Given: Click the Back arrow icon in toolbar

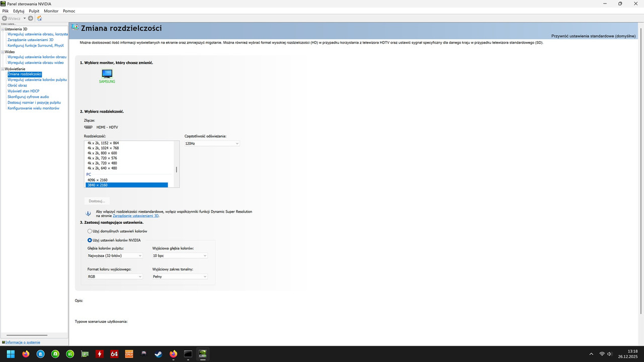Looking at the screenshot, I should coord(5,18).
